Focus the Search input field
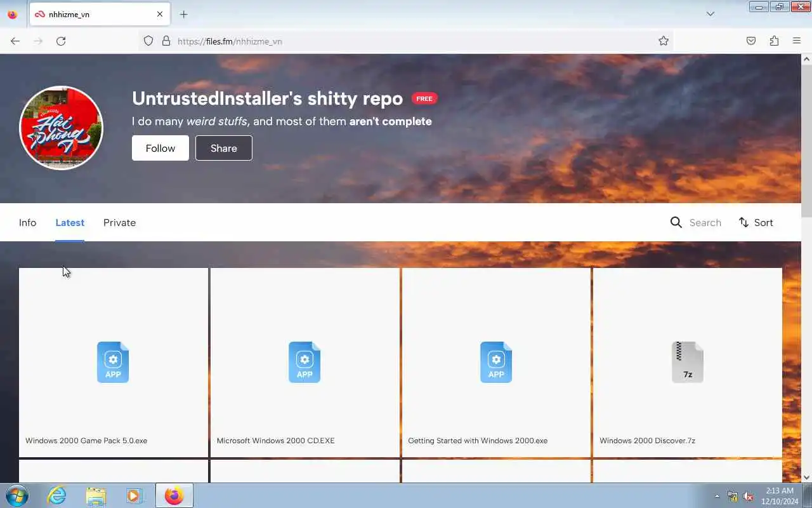The image size is (812, 508). (x=705, y=223)
